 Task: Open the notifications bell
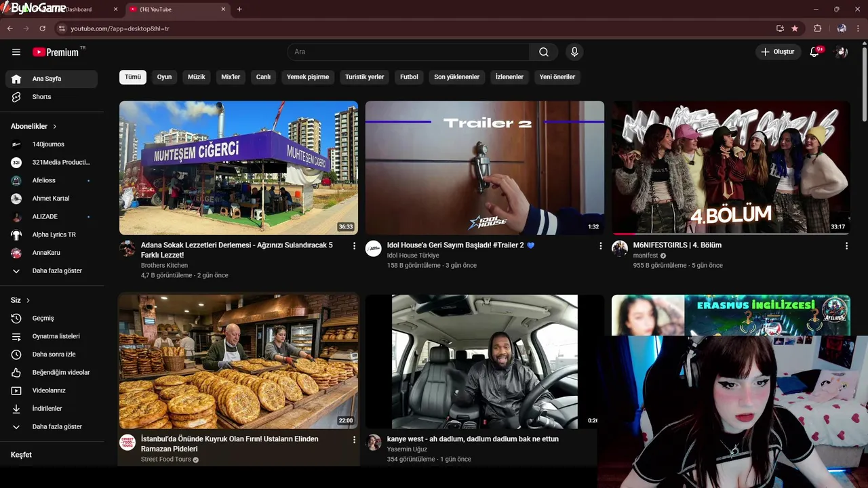816,52
